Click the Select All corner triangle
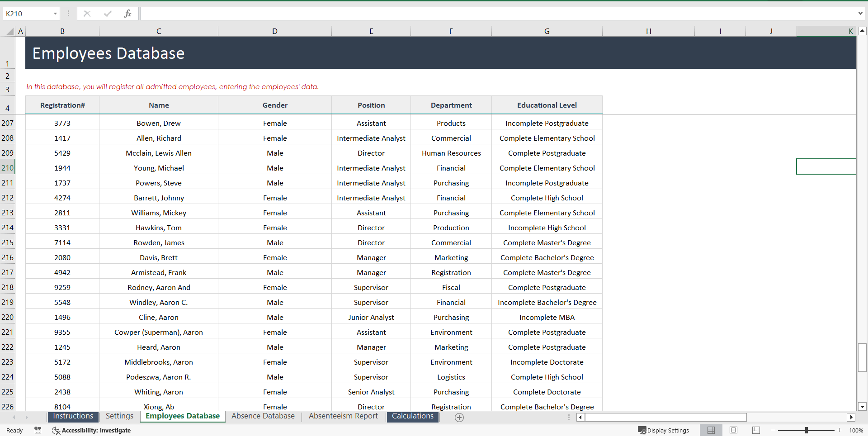Image resolution: width=868 pixels, height=437 pixels. tap(10, 31)
